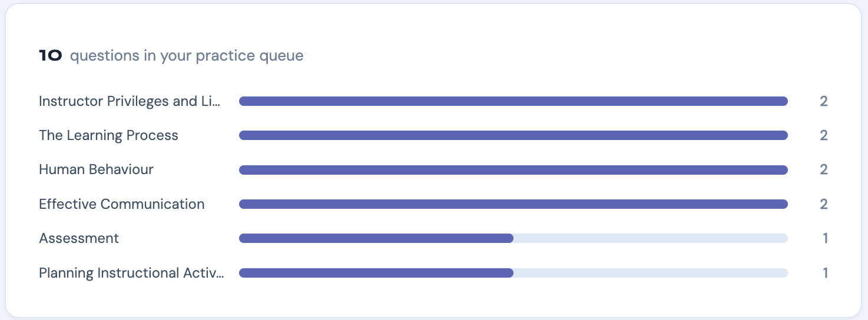Click the count 1 beside Assessment
868x320 pixels.
tap(826, 238)
